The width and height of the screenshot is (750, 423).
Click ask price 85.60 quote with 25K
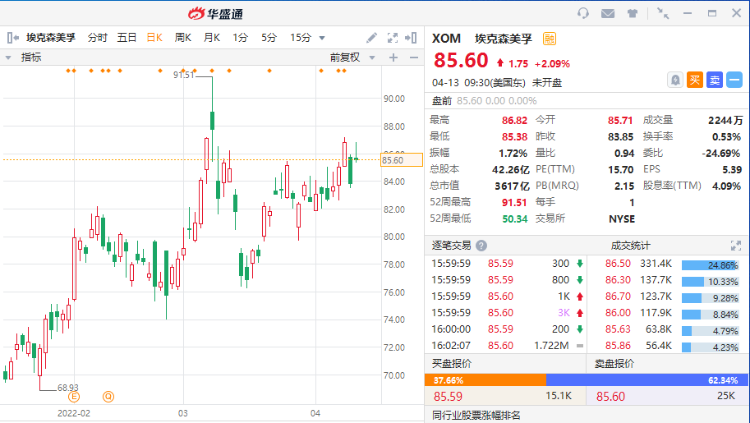610,396
